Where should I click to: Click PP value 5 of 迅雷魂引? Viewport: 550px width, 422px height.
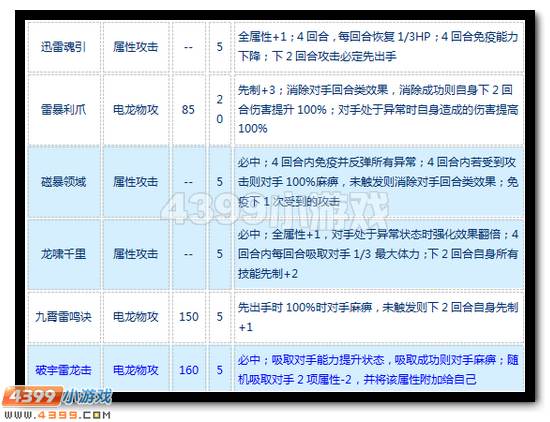(x=220, y=47)
